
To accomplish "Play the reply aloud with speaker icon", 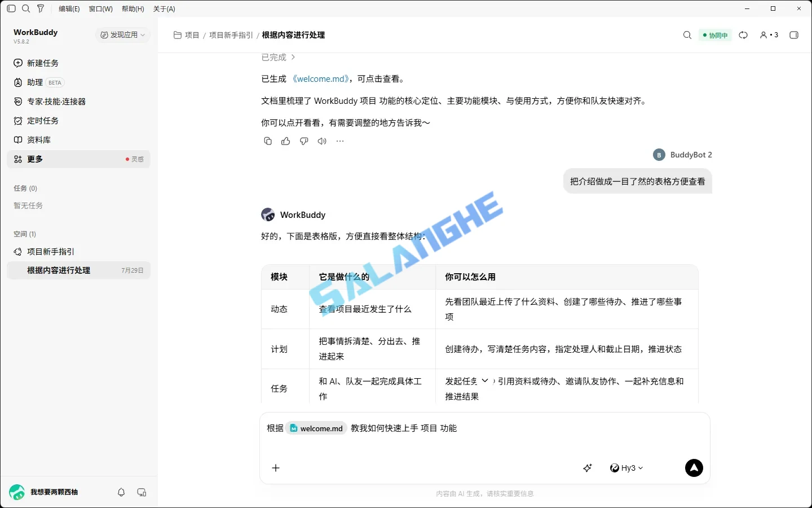I will click(x=322, y=141).
